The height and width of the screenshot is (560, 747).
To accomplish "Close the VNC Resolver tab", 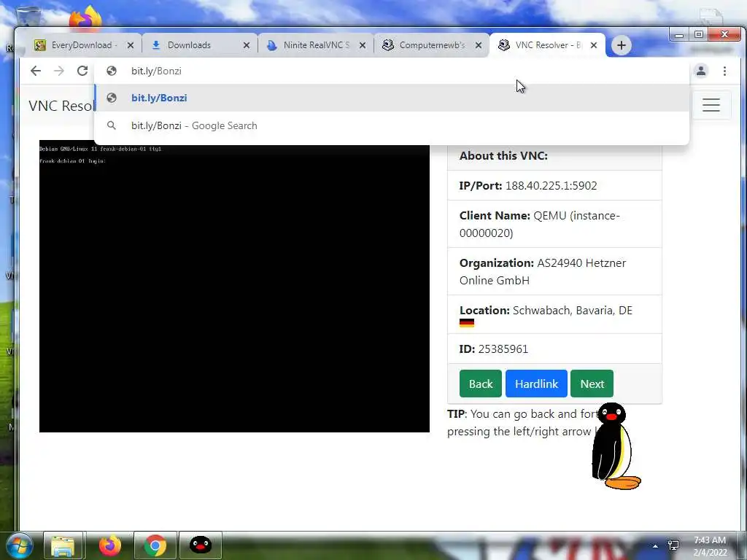I will coord(594,45).
